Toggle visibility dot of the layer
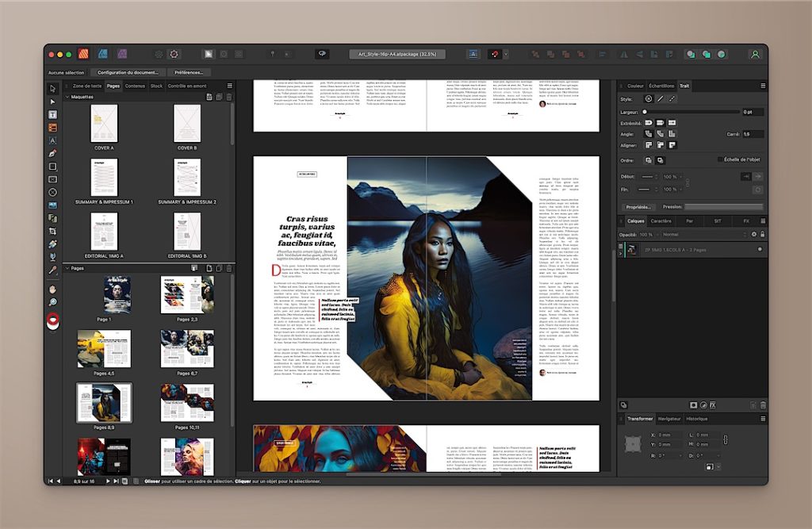Viewport: 812px width, 529px height. (760, 249)
